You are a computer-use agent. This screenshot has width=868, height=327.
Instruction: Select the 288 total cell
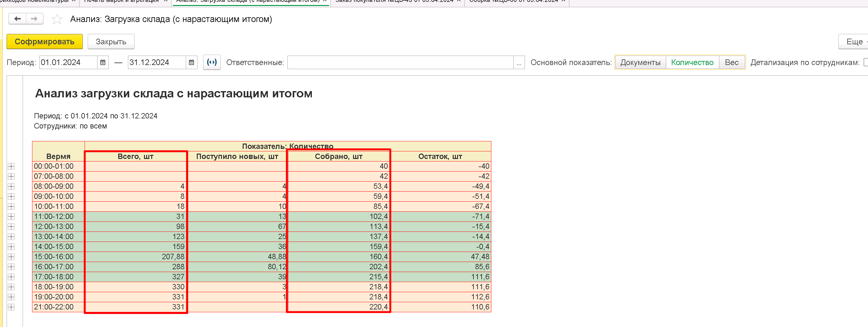[x=136, y=267]
